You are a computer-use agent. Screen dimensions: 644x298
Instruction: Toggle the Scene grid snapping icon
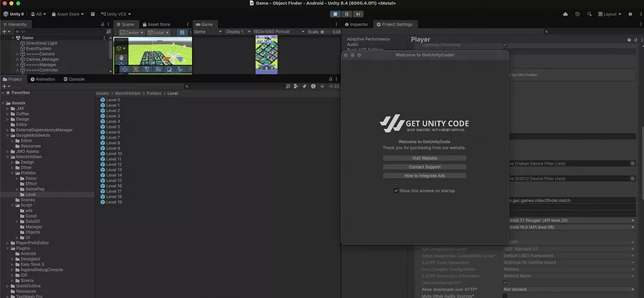(x=182, y=32)
